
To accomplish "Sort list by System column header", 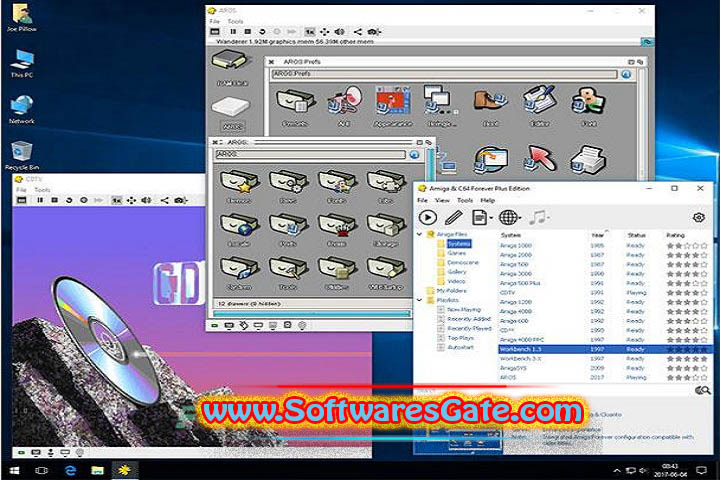I will coord(511,235).
